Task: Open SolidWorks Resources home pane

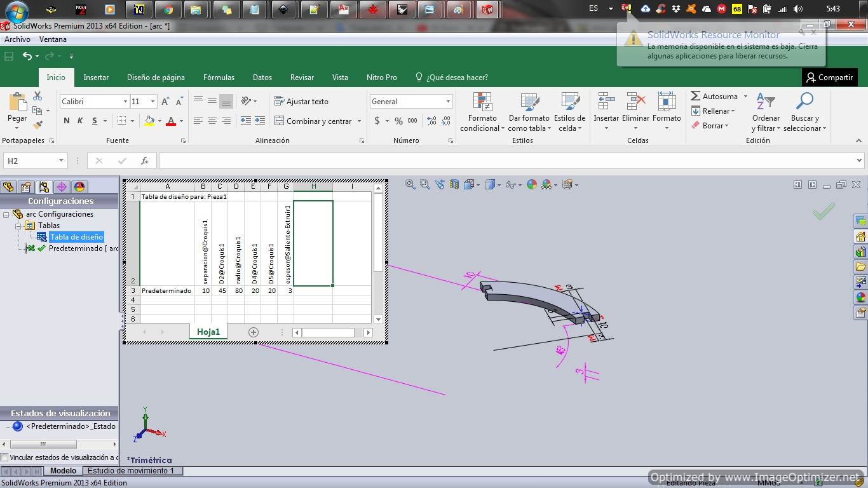Action: pos(861,236)
